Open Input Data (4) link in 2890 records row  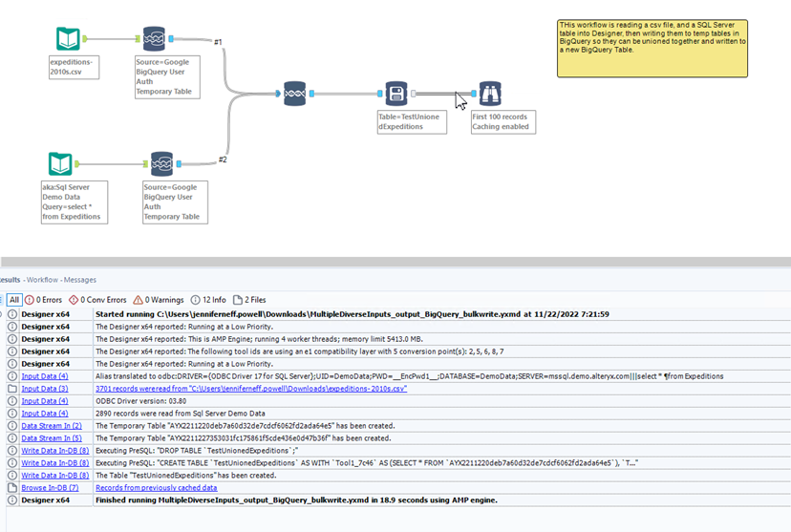click(x=44, y=414)
